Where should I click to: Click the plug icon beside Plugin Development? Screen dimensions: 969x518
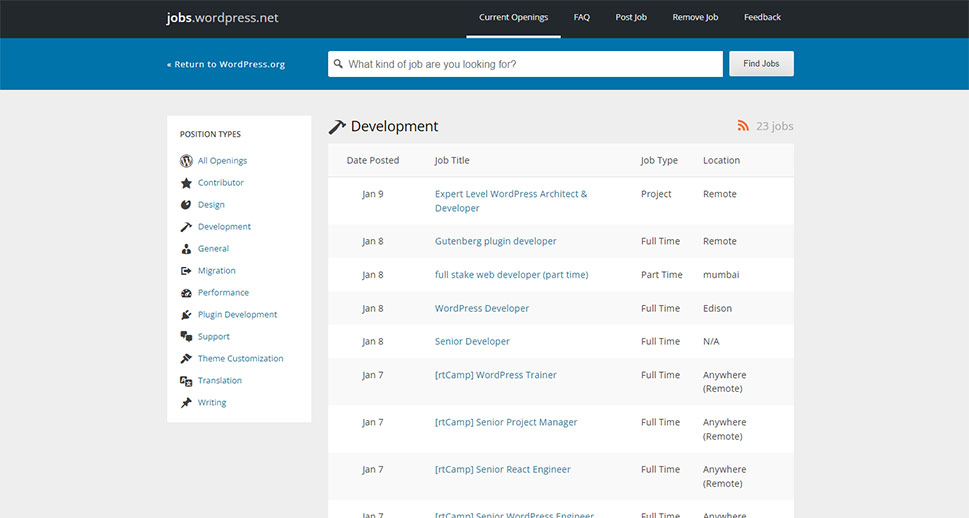(186, 315)
